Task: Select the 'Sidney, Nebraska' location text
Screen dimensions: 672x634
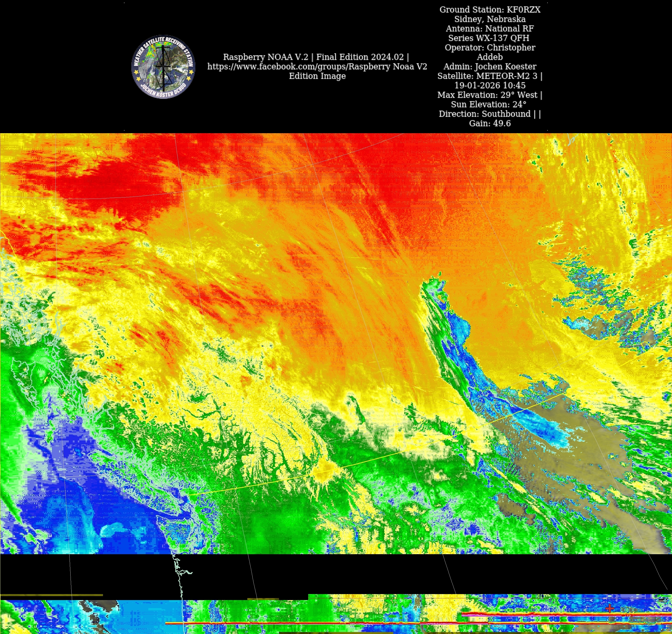Action: [x=490, y=19]
